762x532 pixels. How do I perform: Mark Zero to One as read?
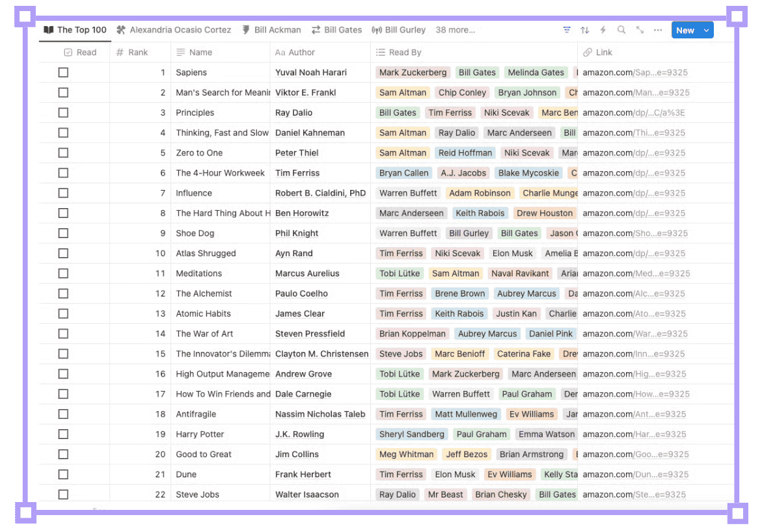pyautogui.click(x=63, y=153)
